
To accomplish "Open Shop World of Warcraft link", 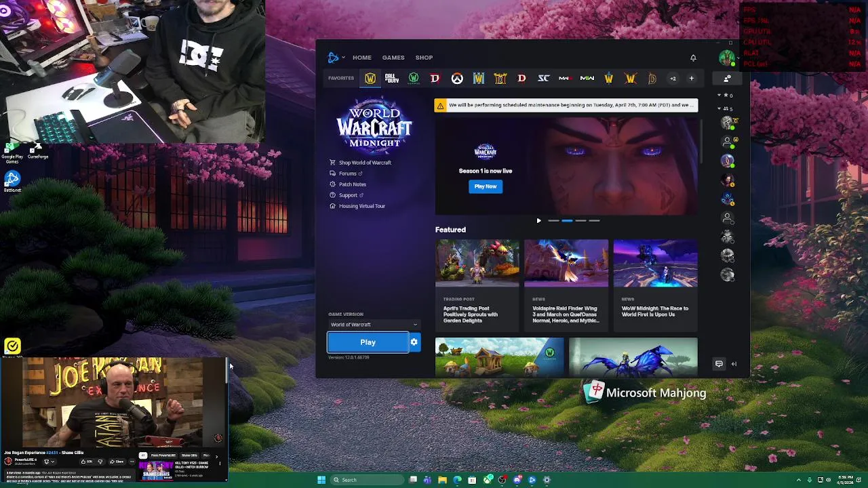I will 360,163.
